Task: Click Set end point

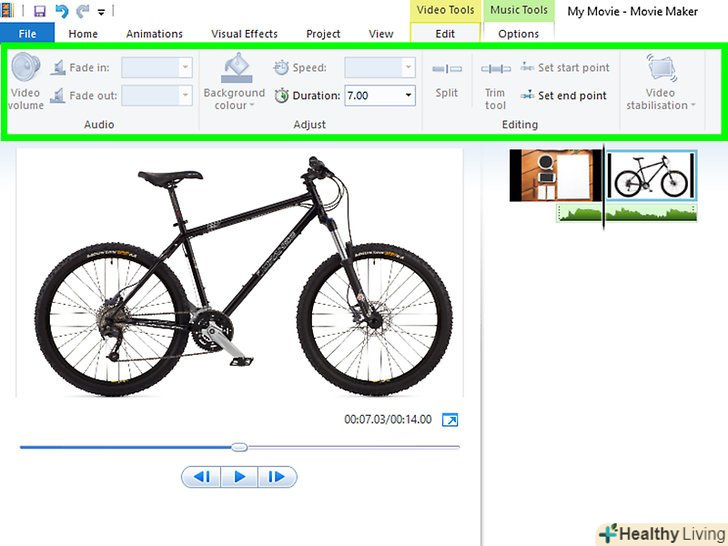Action: 563,96
